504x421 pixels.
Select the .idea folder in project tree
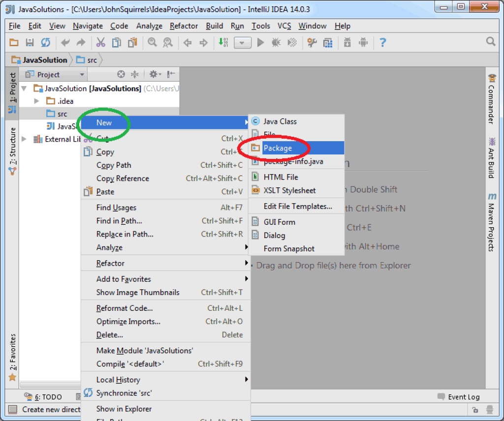[x=65, y=101]
